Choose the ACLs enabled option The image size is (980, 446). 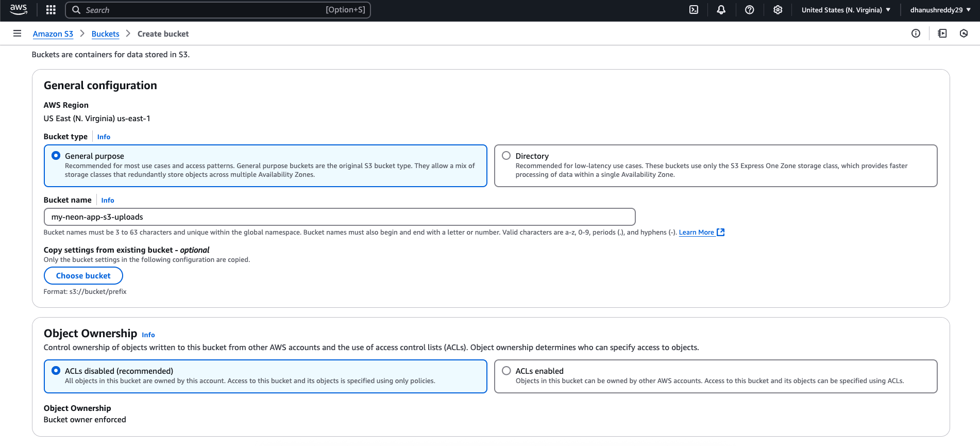click(506, 371)
